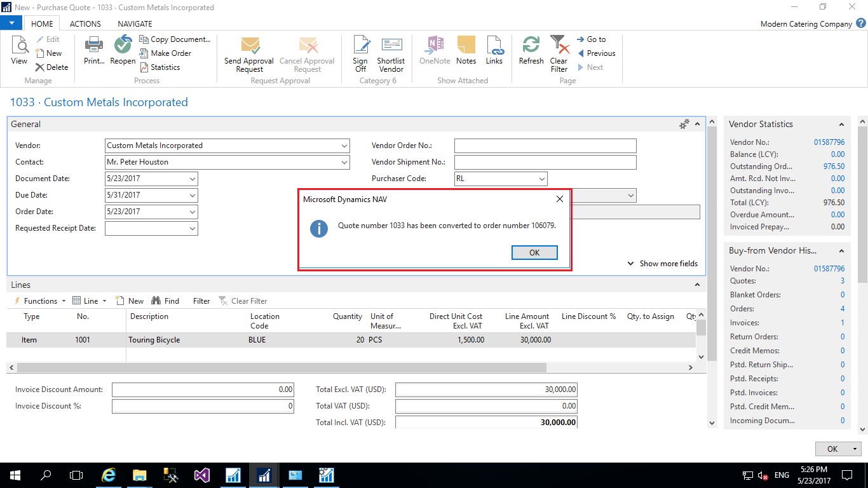Viewport: 868px width, 488px height.
Task: Click the General customize gear icon
Action: [x=684, y=125]
